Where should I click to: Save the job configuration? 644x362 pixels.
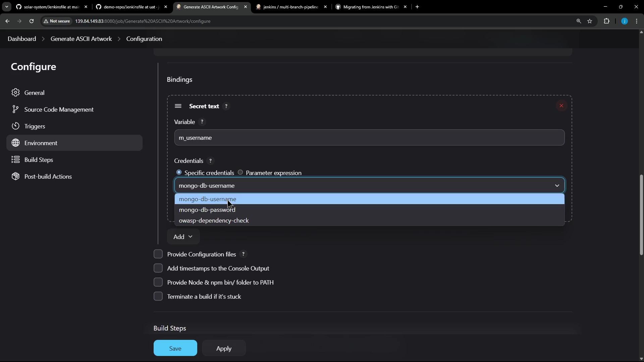pyautogui.click(x=175, y=348)
